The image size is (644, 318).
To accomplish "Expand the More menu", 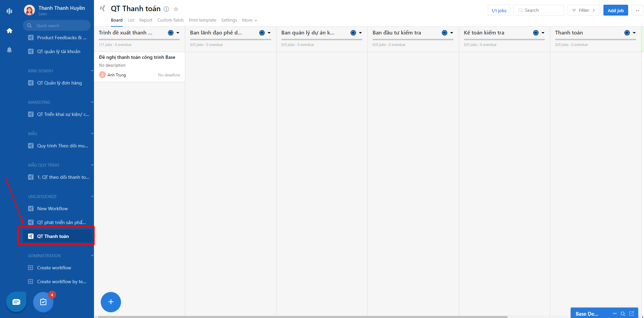I will [249, 20].
